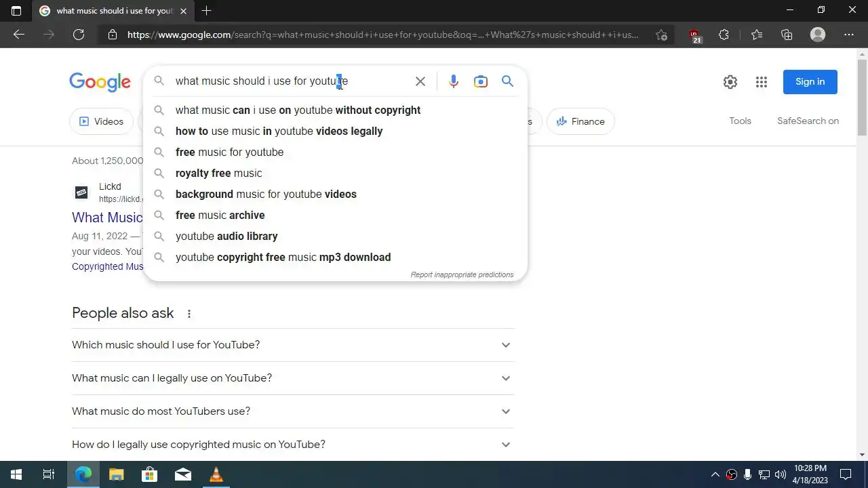Viewport: 868px width, 488px height.
Task: Open the Collections icon in toolbar
Action: pos(787,35)
